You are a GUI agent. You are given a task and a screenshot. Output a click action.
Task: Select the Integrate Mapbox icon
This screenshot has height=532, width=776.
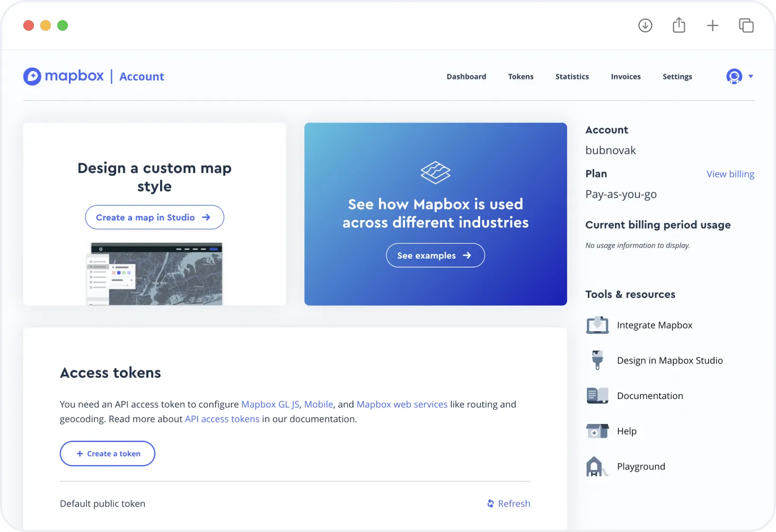coord(597,325)
